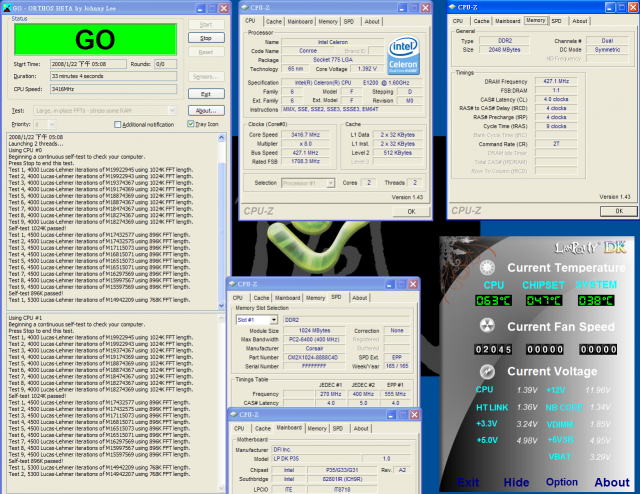Click the CHIPSET temperature readout 047°C

coord(544,301)
